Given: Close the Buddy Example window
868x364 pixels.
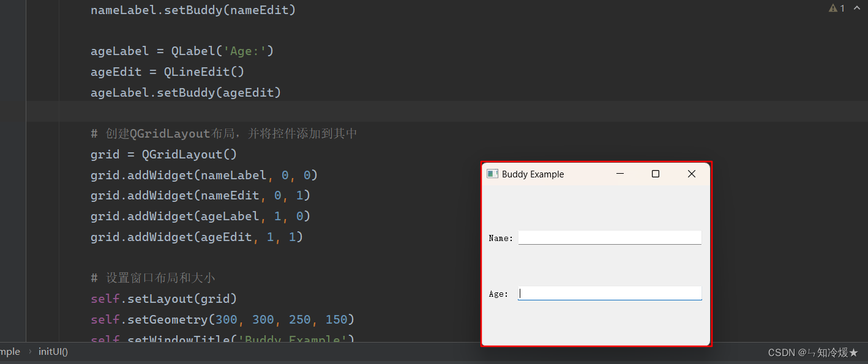Looking at the screenshot, I should pos(692,174).
